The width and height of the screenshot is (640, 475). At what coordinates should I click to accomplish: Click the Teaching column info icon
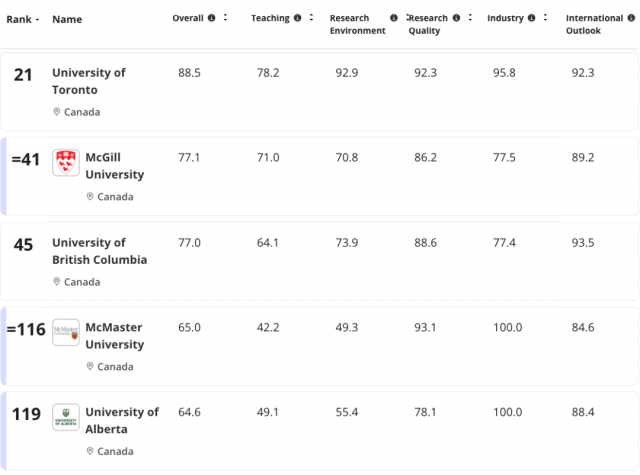(298, 18)
